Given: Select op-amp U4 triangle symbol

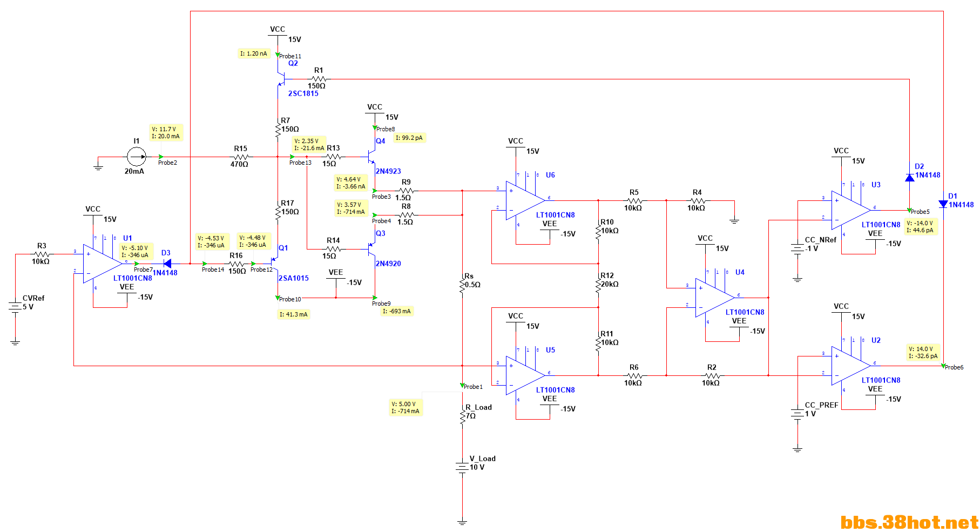Looking at the screenshot, I should [x=715, y=298].
